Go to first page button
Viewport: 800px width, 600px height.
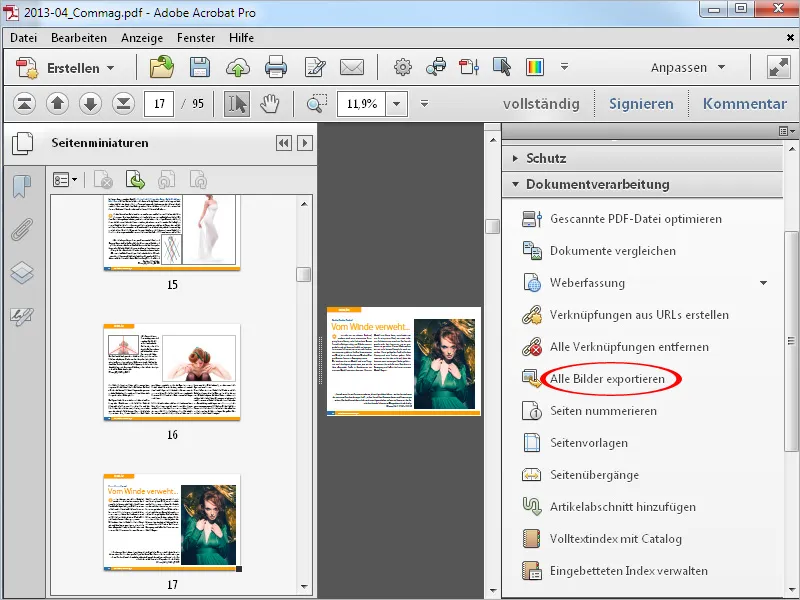(x=24, y=104)
